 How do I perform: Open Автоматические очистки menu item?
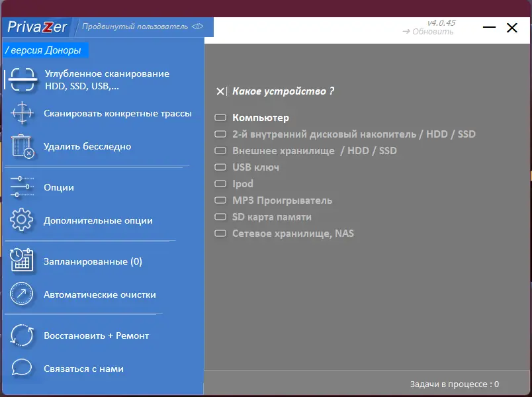(x=100, y=295)
